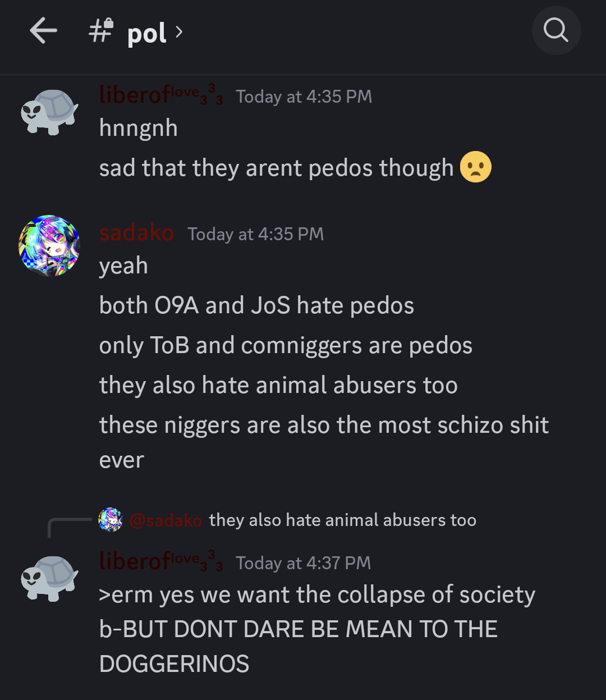The image size is (606, 700).
Task: Open turtle avatar beside the hnngnh message
Action: (x=49, y=112)
